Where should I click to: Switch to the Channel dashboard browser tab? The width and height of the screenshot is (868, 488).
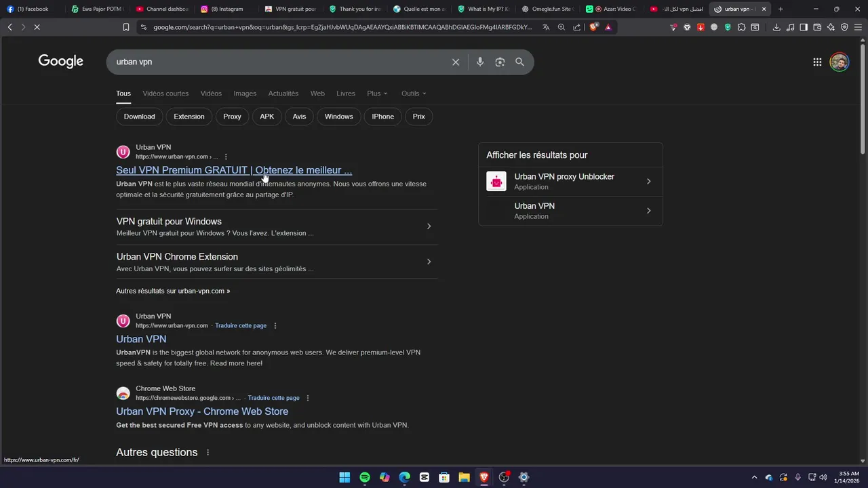point(163,9)
